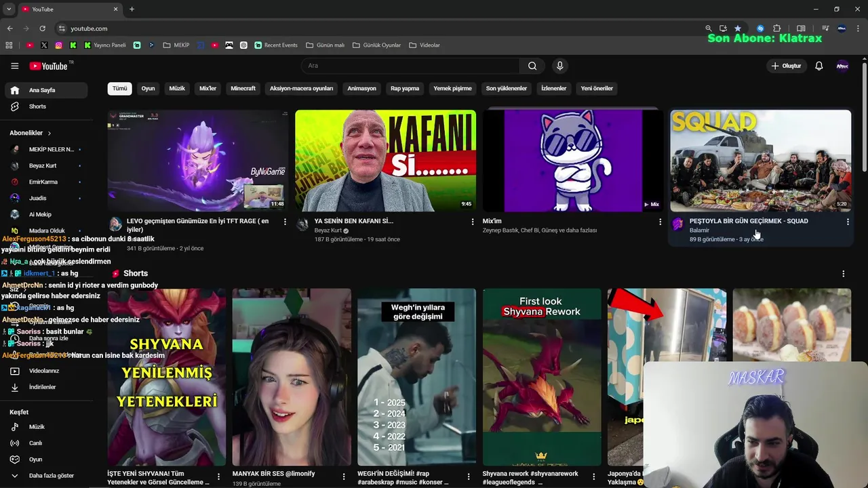Select the Yeni öneriler filter chip
The height and width of the screenshot is (488, 868).
(x=597, y=88)
